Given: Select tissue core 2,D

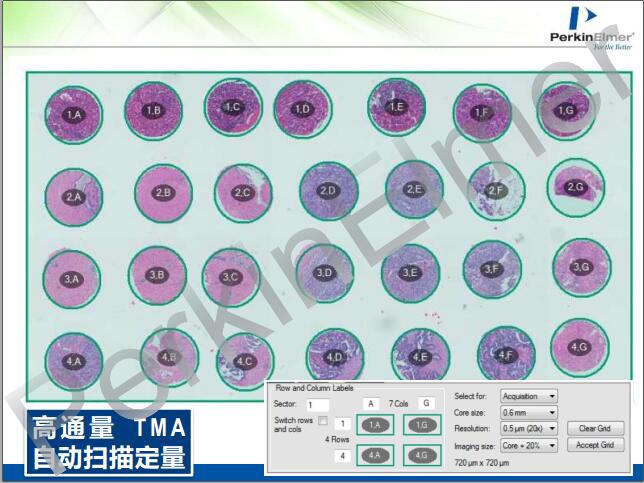Looking at the screenshot, I should (x=327, y=190).
